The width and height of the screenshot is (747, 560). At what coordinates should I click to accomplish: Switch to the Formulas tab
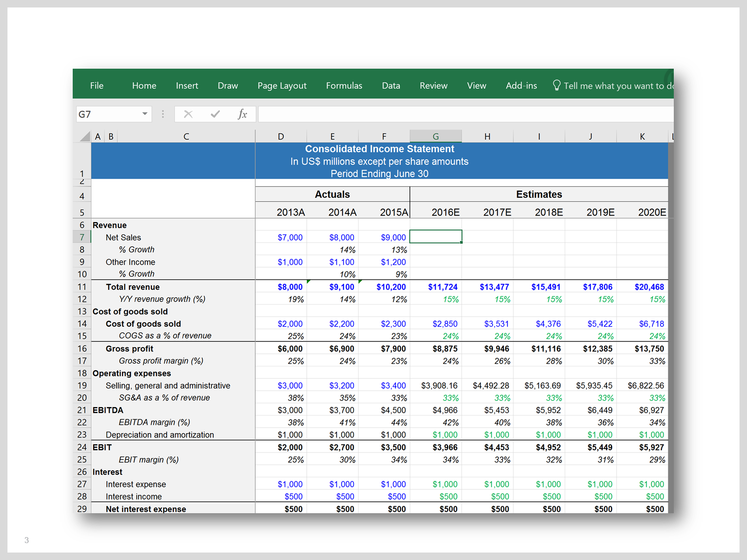click(x=344, y=86)
